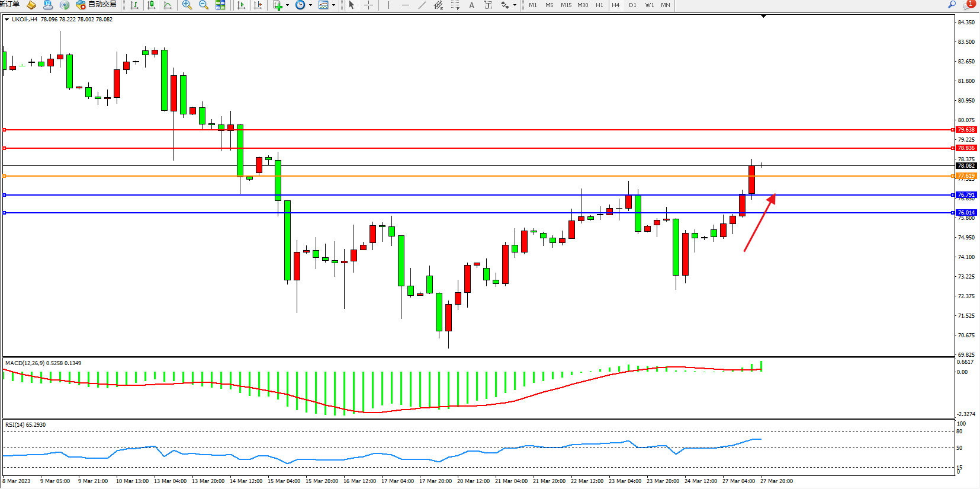Switch to the D1 timeframe
This screenshot has width=980, height=489.
coord(632,5)
